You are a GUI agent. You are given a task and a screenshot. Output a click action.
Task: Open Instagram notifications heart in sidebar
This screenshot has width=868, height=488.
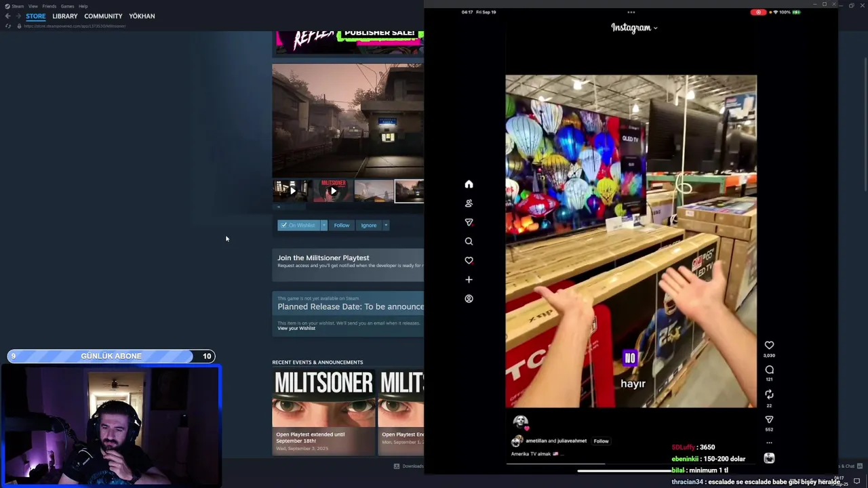(x=469, y=260)
